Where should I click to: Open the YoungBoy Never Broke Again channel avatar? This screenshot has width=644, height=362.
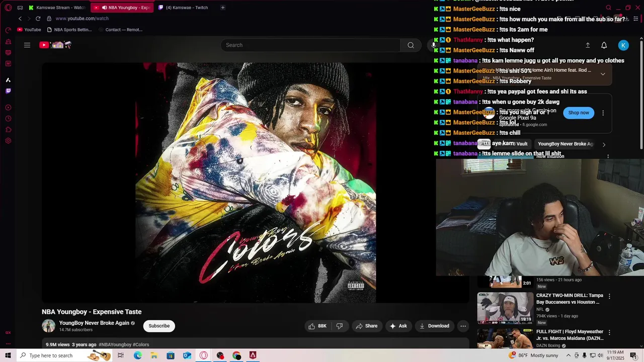pos(48,326)
